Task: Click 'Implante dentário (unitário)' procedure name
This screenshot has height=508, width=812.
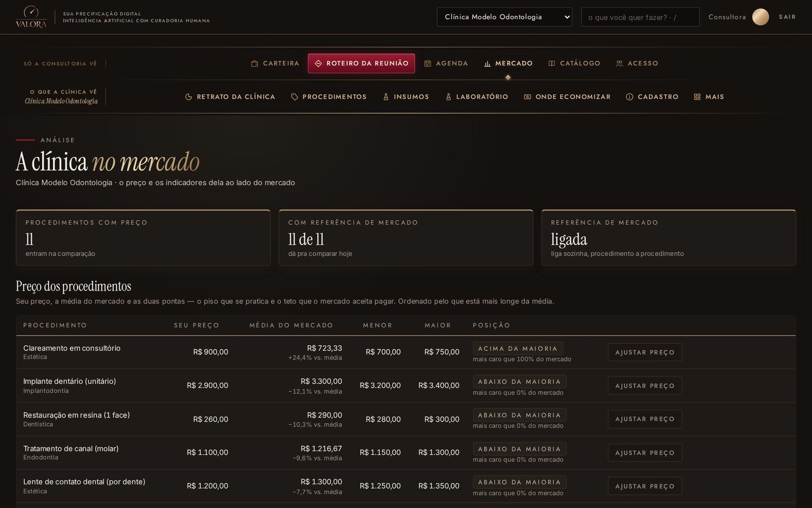Action: (x=70, y=381)
